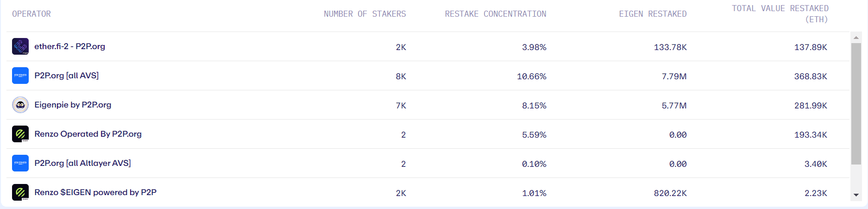The height and width of the screenshot is (209, 868).
Task: Click the ether.fi-2 - P2P.org operator logo
Action: tap(20, 46)
